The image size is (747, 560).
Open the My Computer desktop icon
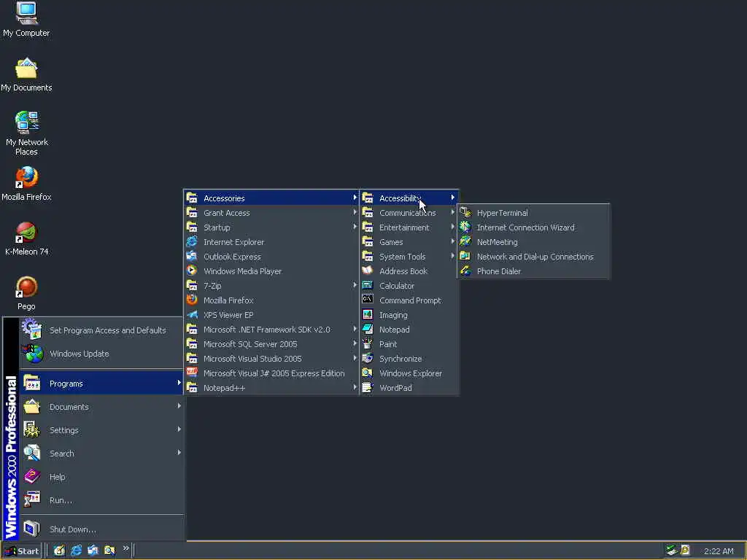27,19
